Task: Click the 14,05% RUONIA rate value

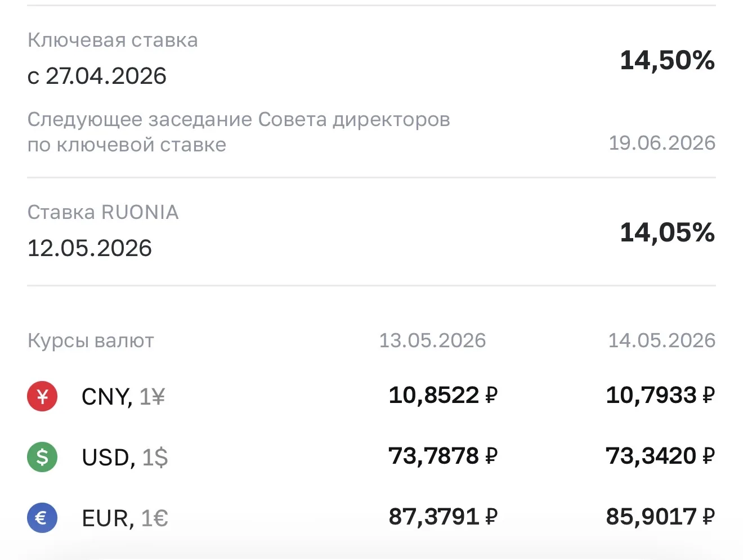Action: tap(667, 232)
